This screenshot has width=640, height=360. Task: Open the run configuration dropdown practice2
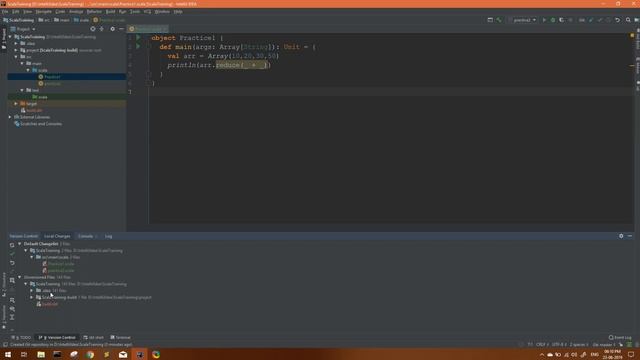[524, 20]
